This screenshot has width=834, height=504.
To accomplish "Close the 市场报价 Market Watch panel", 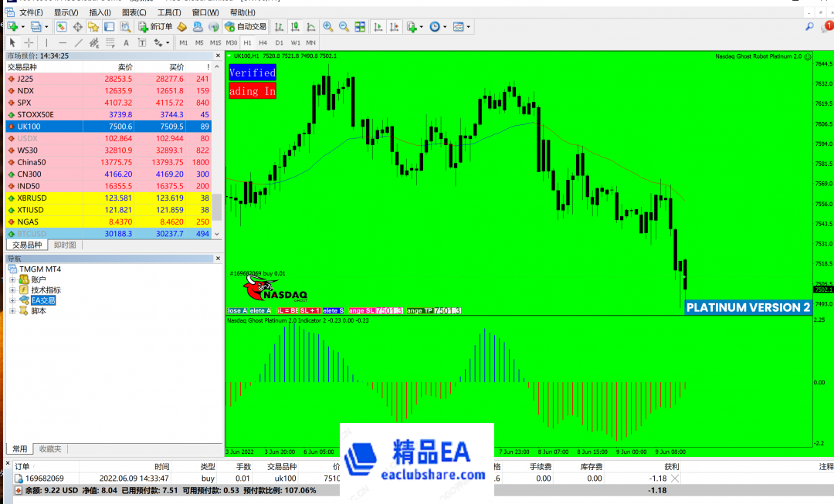I will (218, 56).
